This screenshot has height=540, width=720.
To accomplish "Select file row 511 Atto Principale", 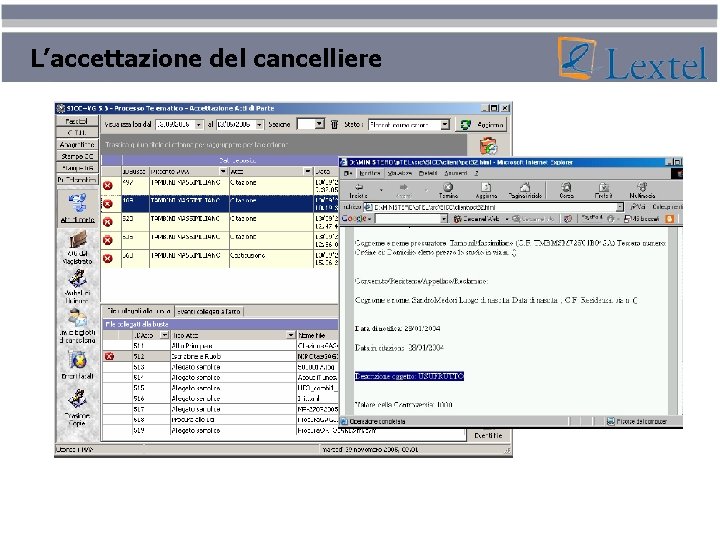I will [220, 345].
